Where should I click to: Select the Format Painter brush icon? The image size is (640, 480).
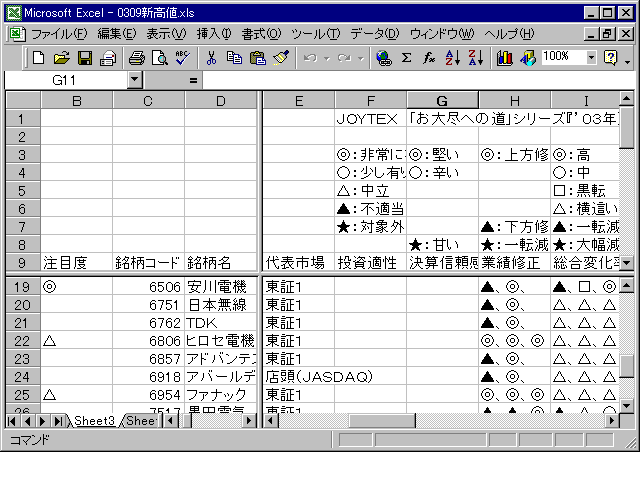point(281,58)
